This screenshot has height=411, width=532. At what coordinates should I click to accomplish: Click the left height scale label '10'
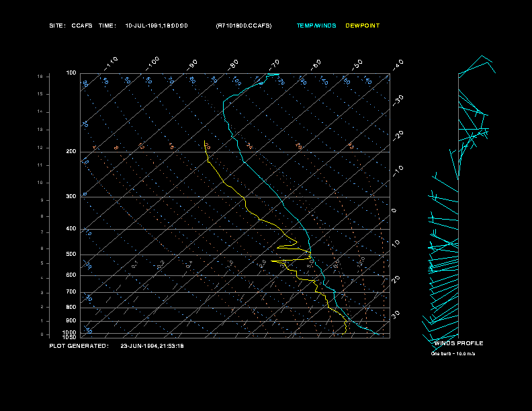click(40, 183)
